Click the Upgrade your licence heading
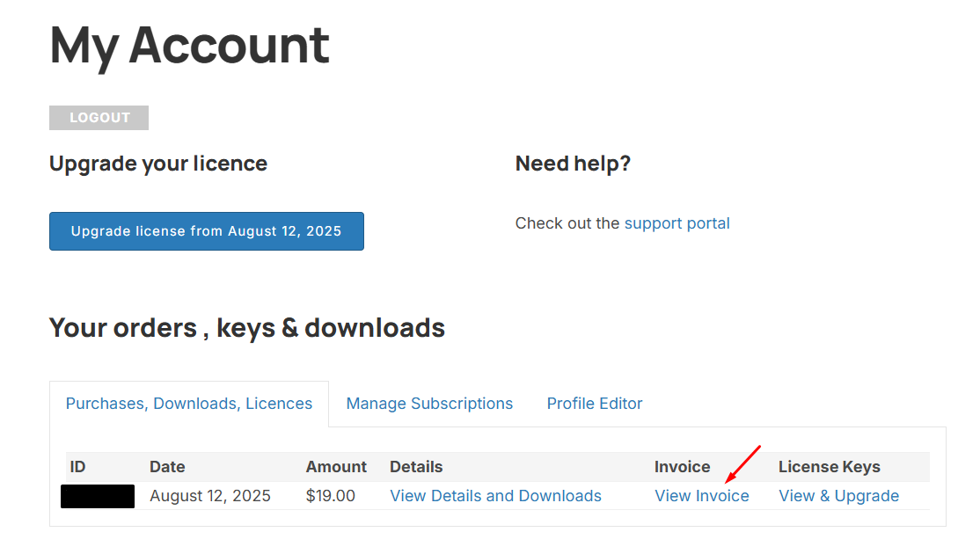 pos(158,164)
